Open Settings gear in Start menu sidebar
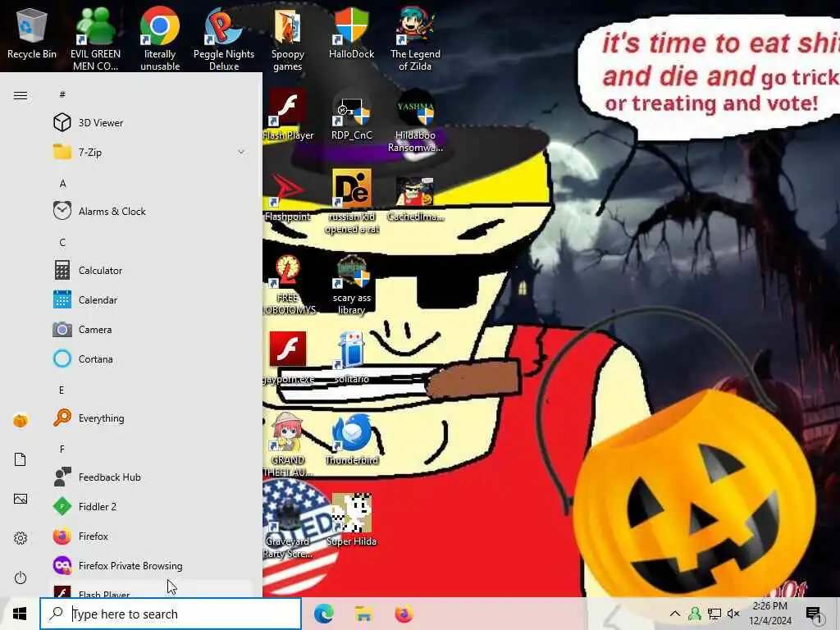The image size is (840, 630). click(x=21, y=538)
